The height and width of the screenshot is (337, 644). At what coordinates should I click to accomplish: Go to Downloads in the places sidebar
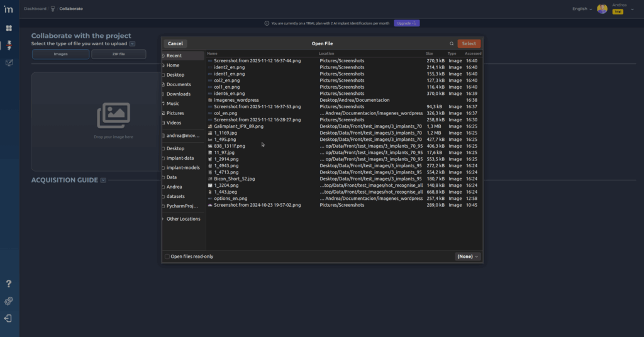click(x=178, y=94)
